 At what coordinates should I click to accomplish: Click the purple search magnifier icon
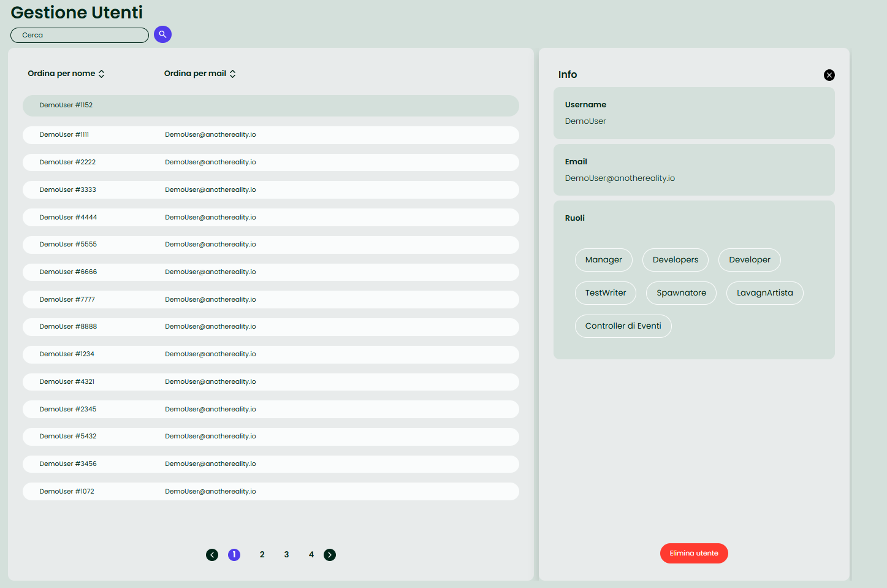tap(162, 34)
